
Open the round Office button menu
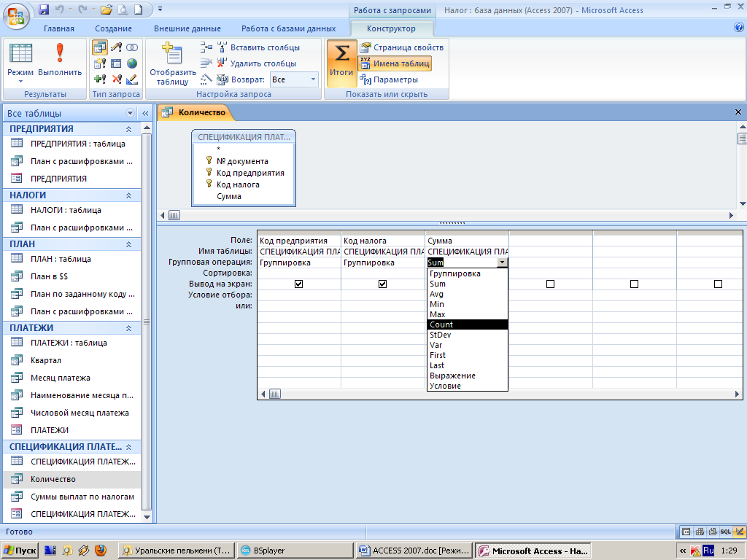pyautogui.click(x=16, y=16)
